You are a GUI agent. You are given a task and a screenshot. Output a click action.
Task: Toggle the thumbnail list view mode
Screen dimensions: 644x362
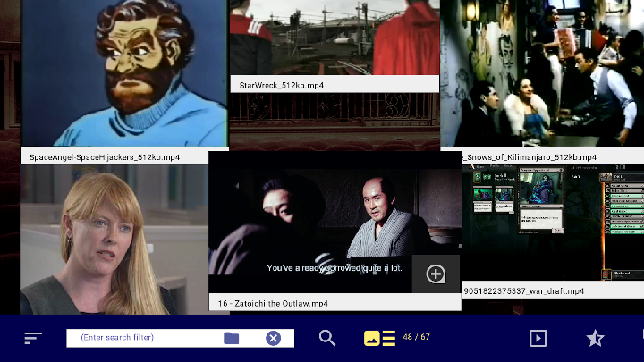pyautogui.click(x=379, y=338)
